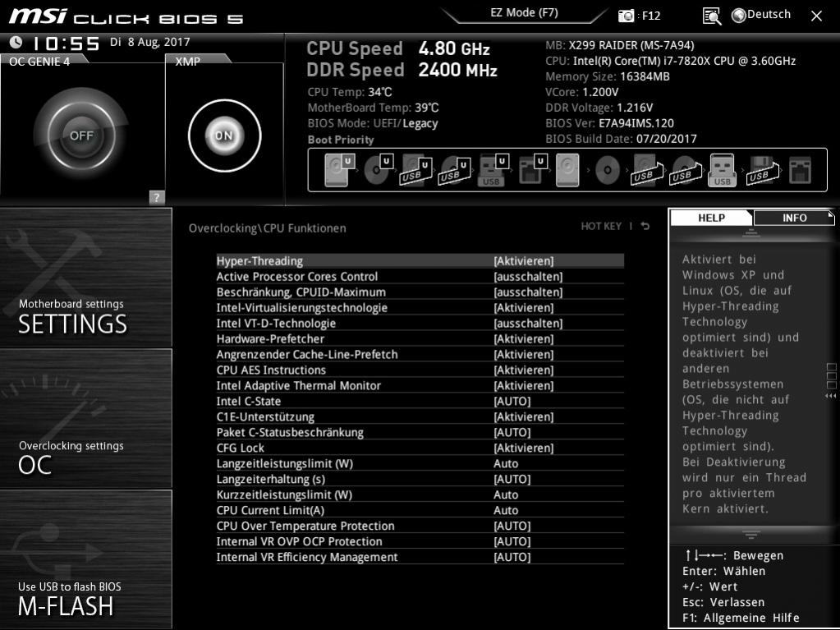840x630 pixels.
Task: Close the BIOS with the X button
Action: pyautogui.click(x=816, y=16)
